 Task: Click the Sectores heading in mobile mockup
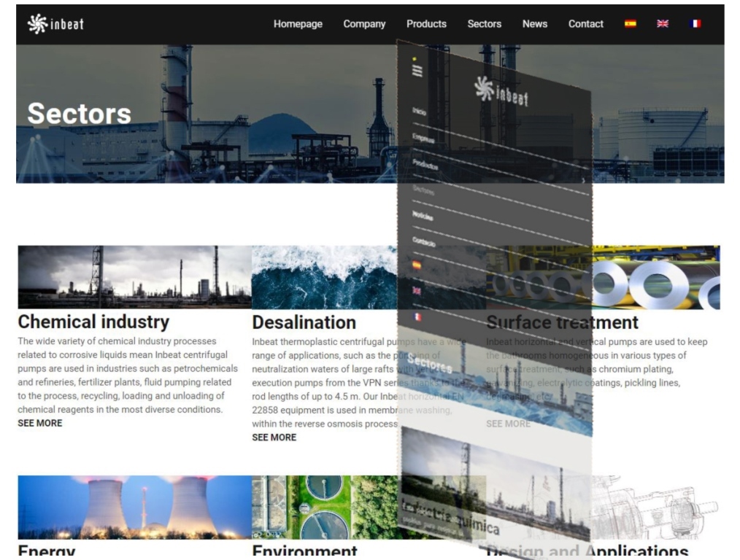pos(429,362)
